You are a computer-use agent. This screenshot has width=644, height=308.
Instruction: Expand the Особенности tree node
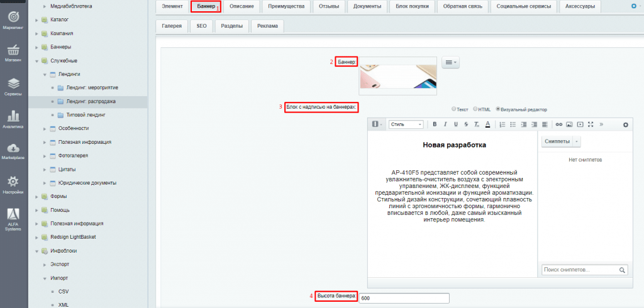pyautogui.click(x=45, y=128)
